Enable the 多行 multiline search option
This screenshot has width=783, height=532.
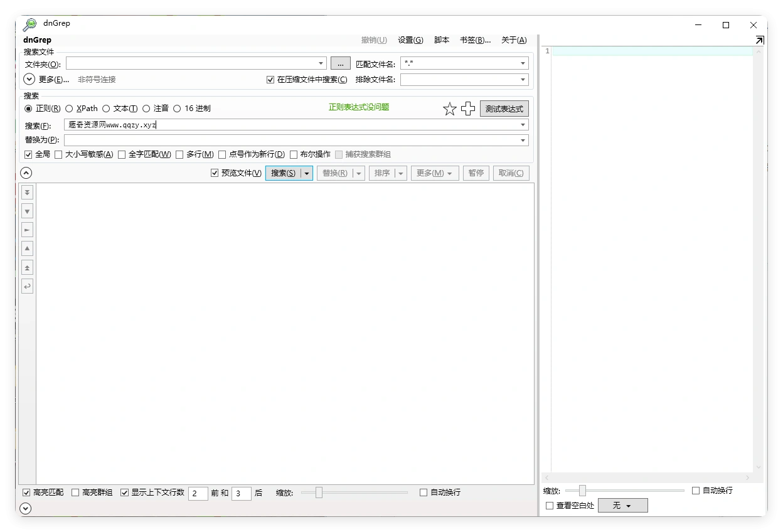click(179, 154)
